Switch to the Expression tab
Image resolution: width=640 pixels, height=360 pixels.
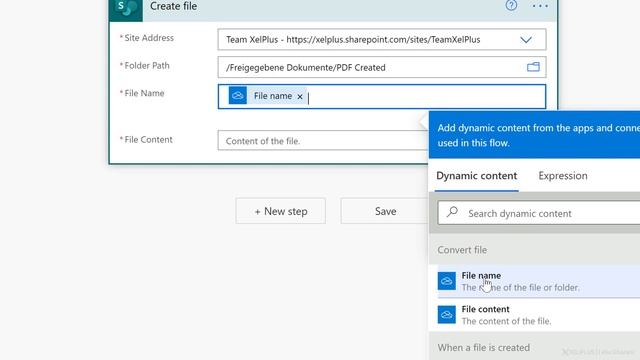click(x=563, y=176)
